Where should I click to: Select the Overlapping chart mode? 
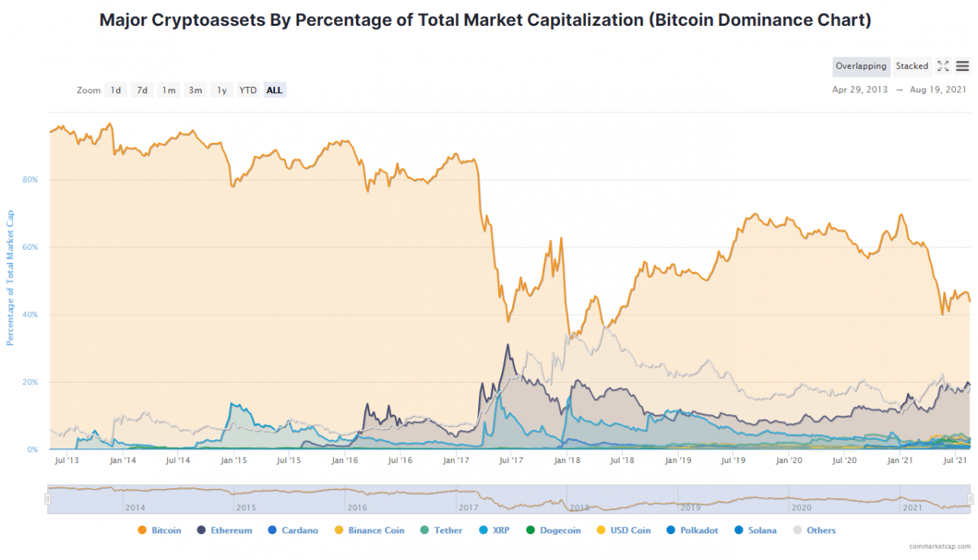[861, 66]
